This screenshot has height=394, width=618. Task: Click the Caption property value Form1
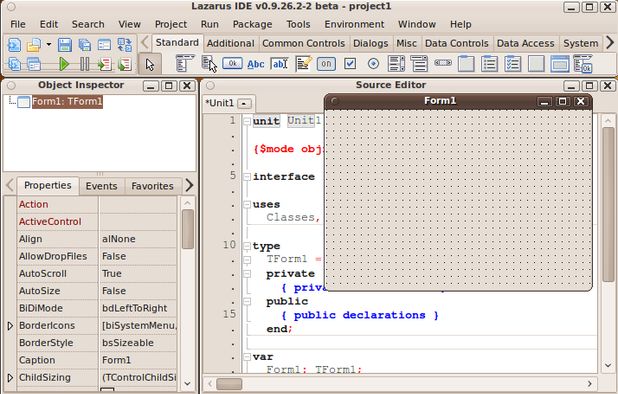[138, 360]
